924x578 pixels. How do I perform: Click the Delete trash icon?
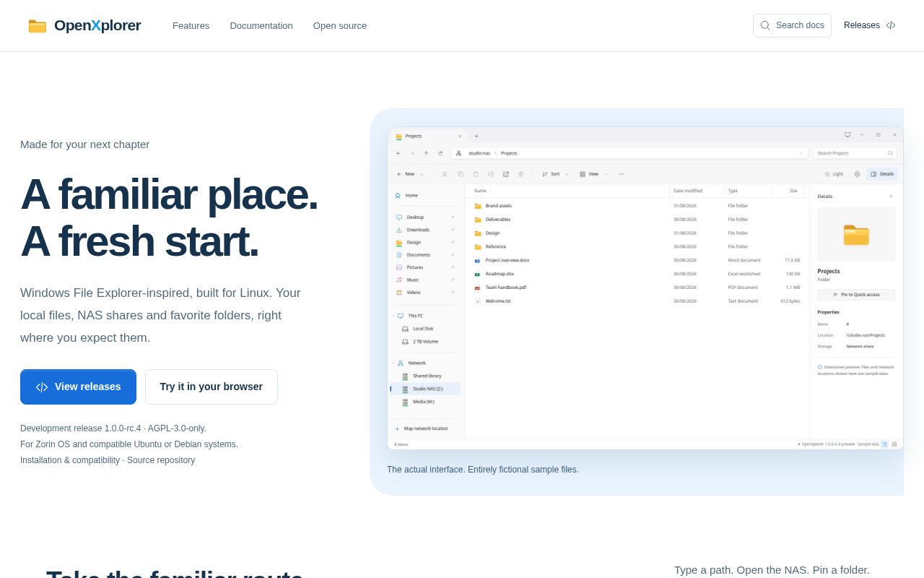(520, 174)
